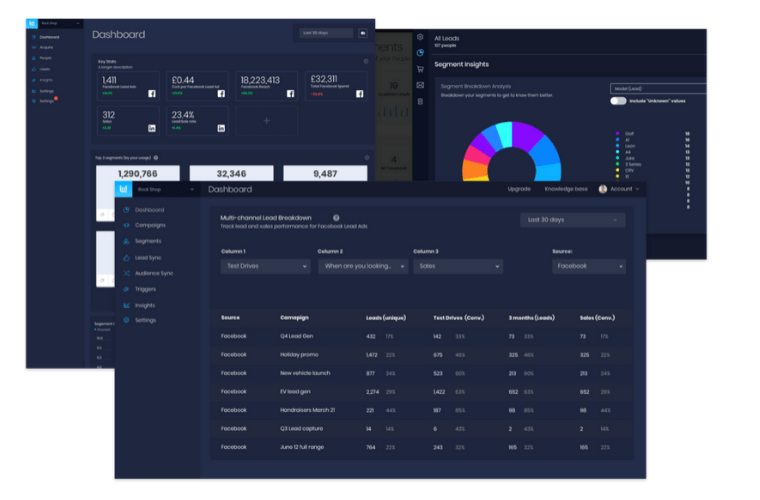Open the shopping cart icon in segment panel
The image size is (760, 500).
pyautogui.click(x=420, y=69)
